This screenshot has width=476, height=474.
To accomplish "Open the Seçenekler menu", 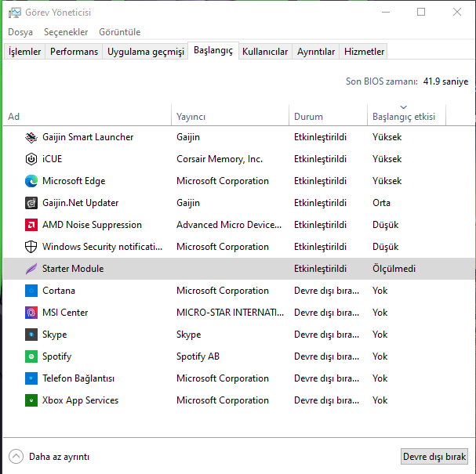I will pyautogui.click(x=66, y=32).
